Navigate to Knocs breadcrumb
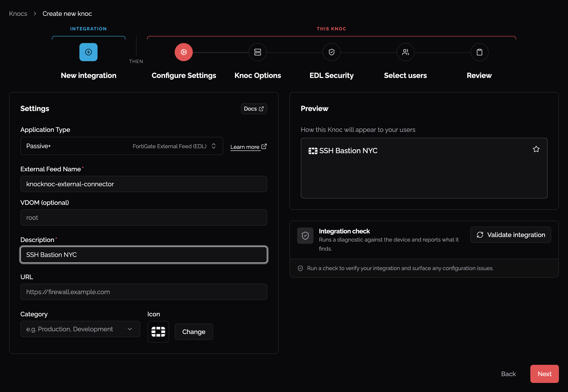 (x=18, y=14)
